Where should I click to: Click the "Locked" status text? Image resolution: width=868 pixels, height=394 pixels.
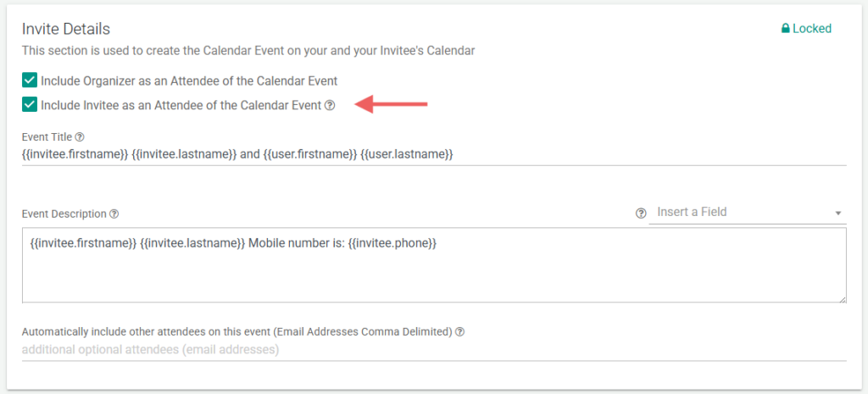(812, 29)
